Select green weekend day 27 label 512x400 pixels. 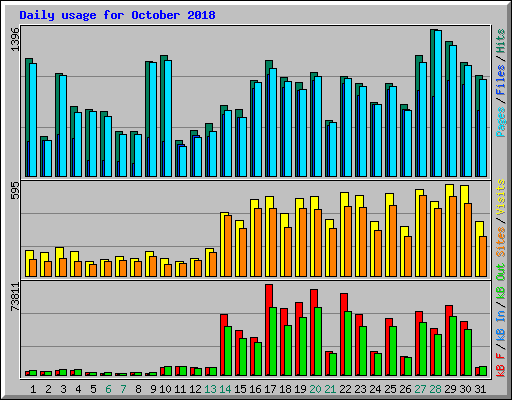[x=420, y=389]
